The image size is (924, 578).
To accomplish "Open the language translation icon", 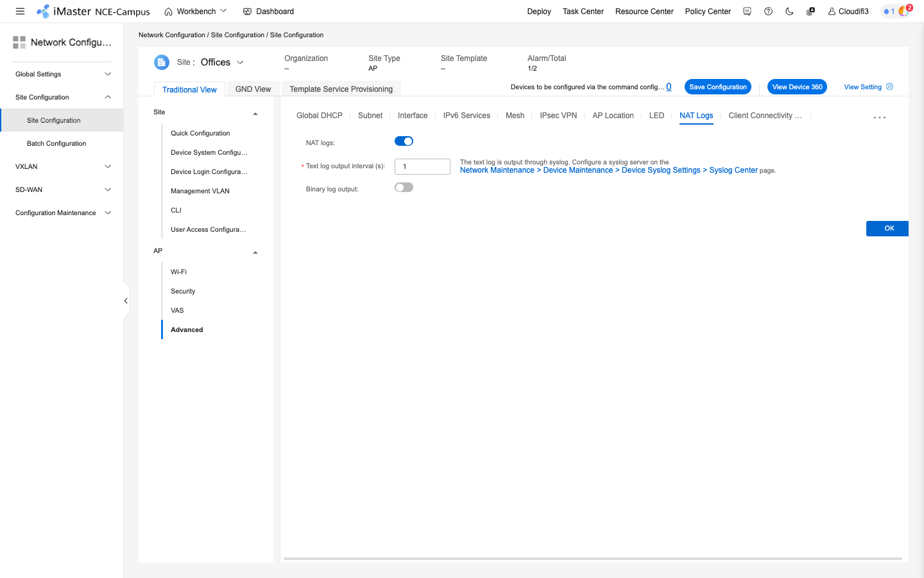I will (810, 11).
